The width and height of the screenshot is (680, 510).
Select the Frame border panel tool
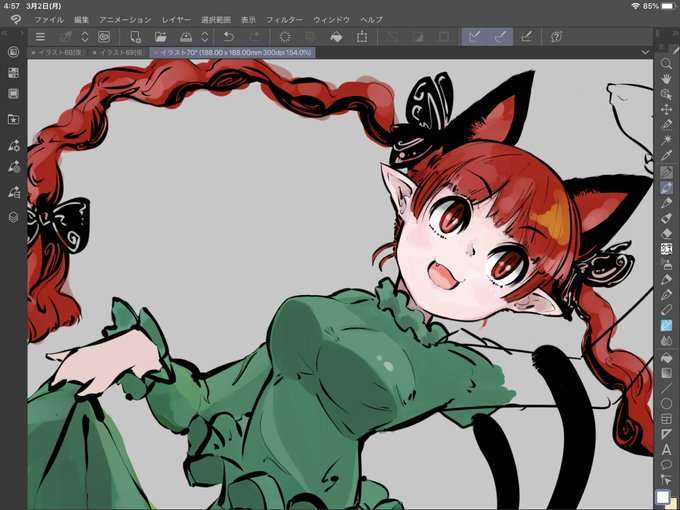point(666,419)
